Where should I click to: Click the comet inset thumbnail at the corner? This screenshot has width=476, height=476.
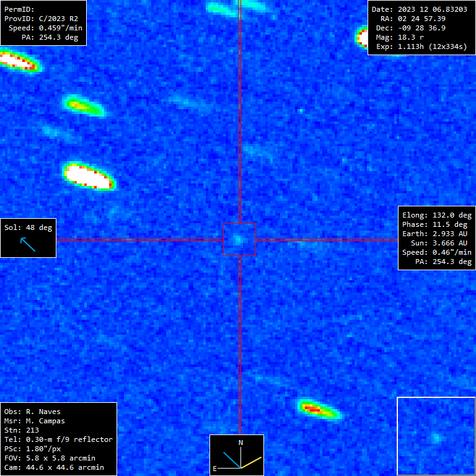tap(436, 436)
